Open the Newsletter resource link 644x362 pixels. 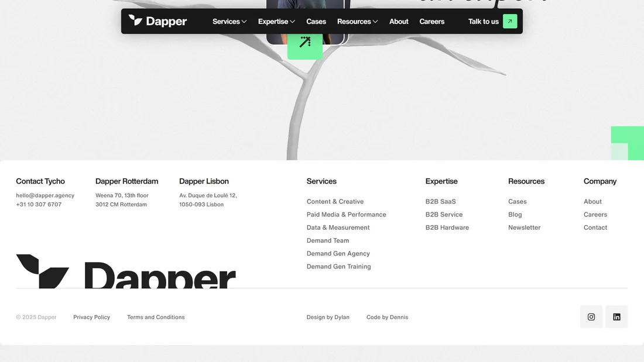click(x=524, y=227)
